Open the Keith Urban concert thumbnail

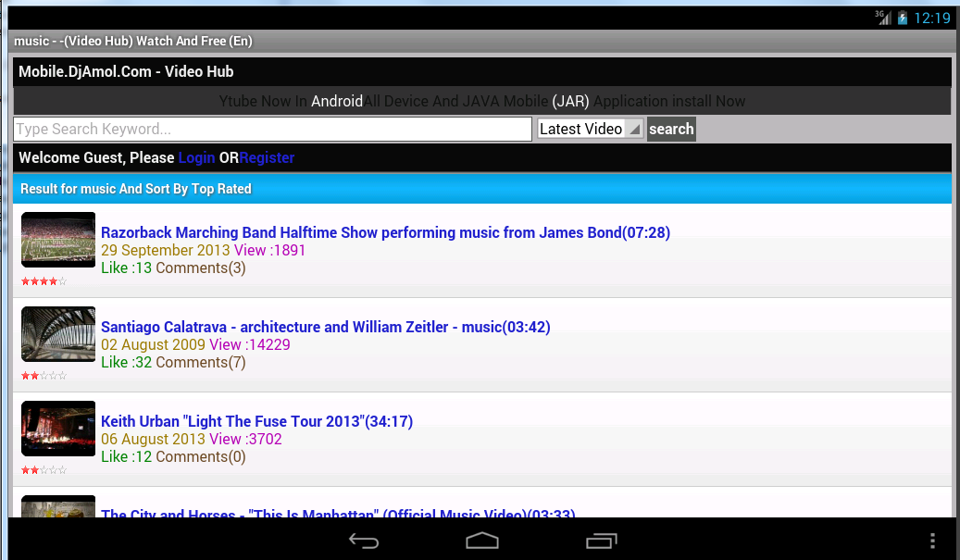click(x=58, y=429)
